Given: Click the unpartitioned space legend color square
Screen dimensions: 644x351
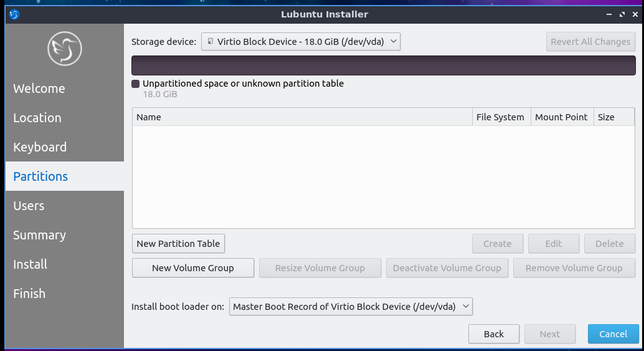Looking at the screenshot, I should pos(136,84).
